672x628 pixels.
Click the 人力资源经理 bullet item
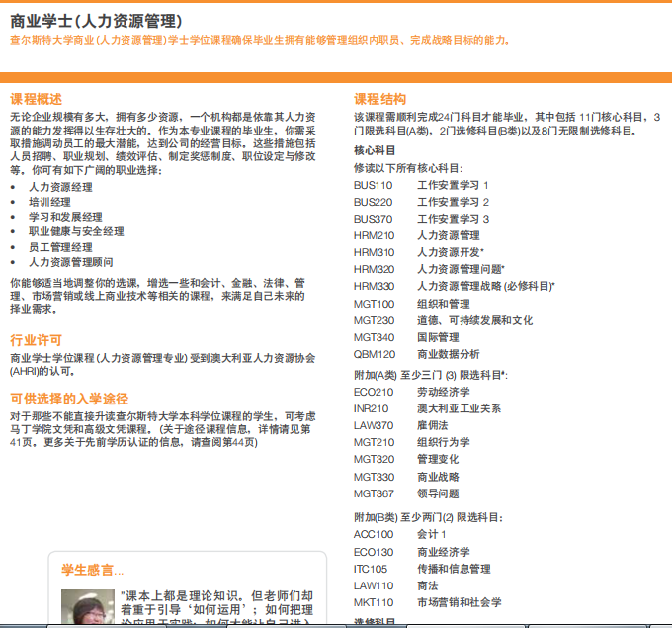pos(60,186)
